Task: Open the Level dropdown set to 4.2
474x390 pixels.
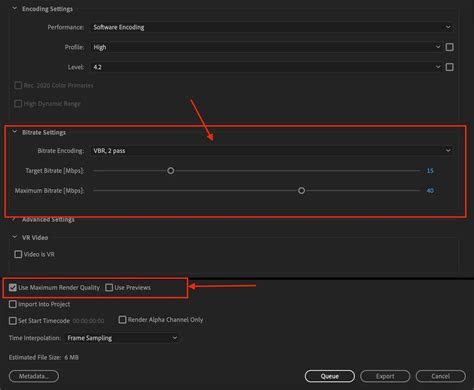Action: pos(267,67)
